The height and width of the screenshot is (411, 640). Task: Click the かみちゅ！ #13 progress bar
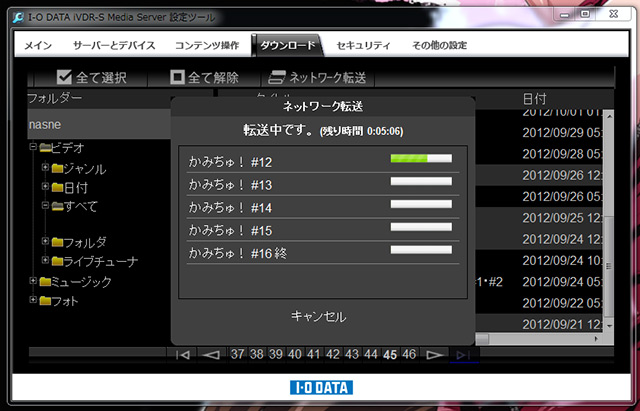tap(421, 181)
